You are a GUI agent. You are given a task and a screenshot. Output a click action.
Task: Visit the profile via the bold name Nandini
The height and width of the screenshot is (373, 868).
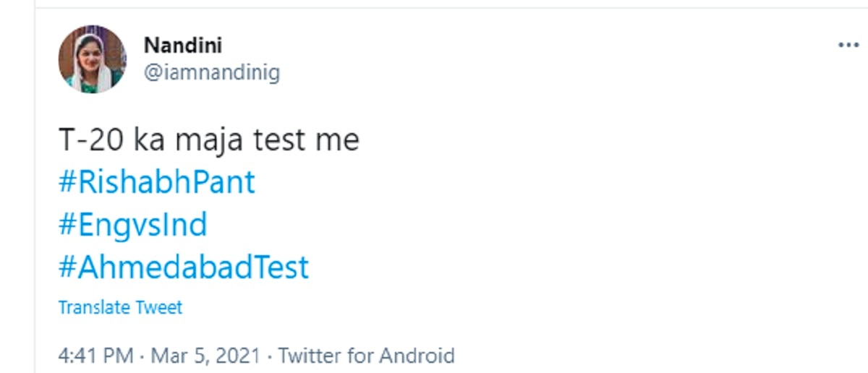(183, 45)
